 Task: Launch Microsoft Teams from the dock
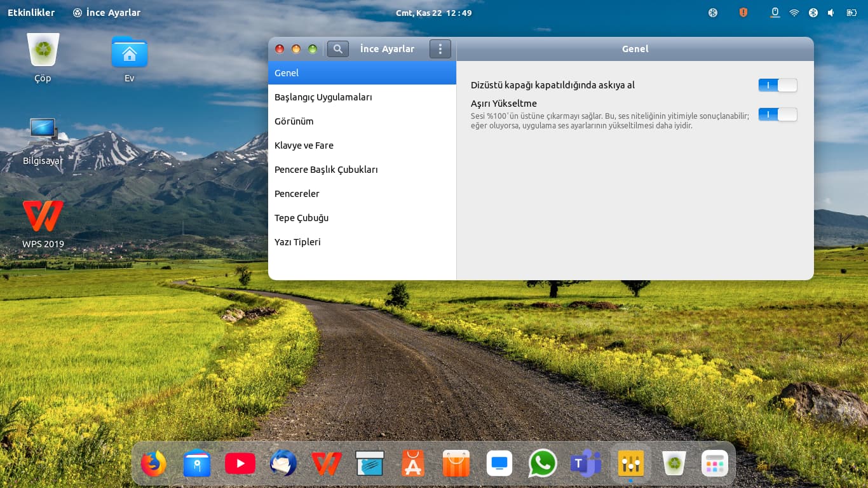[586, 464]
